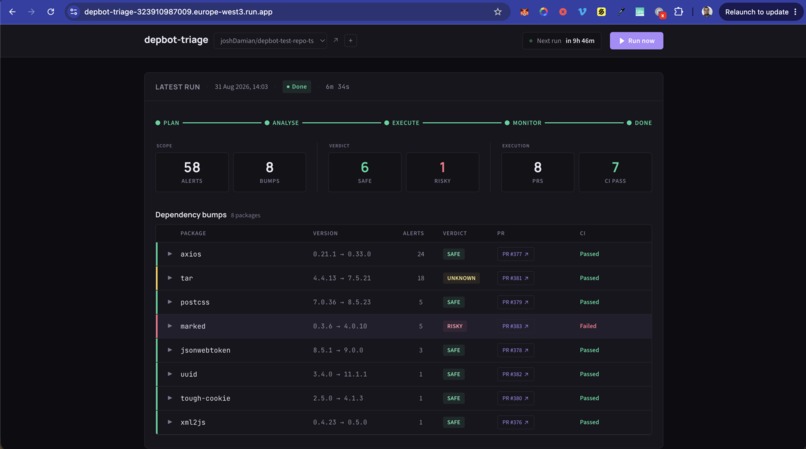Click the UNKNOWN verdict badge for tar

(x=461, y=278)
